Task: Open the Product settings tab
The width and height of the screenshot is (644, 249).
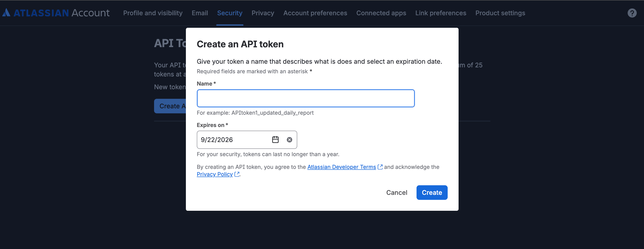Action: point(500,13)
